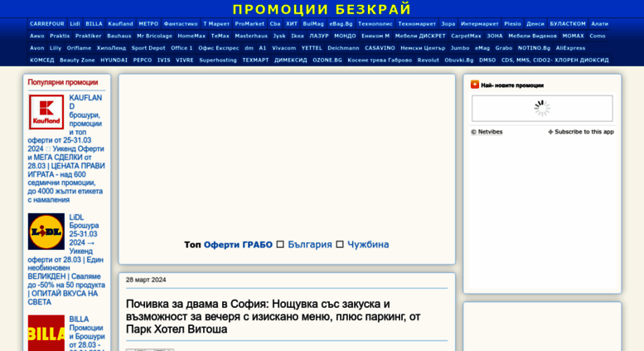Image resolution: width=644 pixels, height=351 pixels.
Task: Open the Kaufland menu item
Action: click(x=120, y=24)
